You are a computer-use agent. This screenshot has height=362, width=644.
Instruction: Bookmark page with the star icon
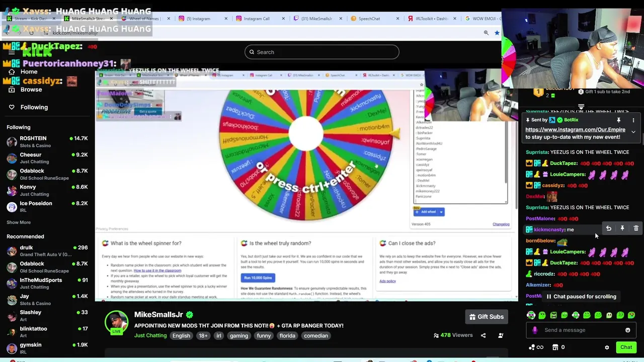coord(497,33)
